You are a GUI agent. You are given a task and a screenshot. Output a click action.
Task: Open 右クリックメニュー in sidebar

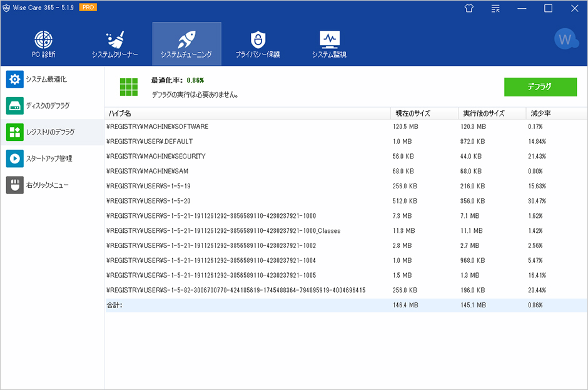(x=52, y=185)
